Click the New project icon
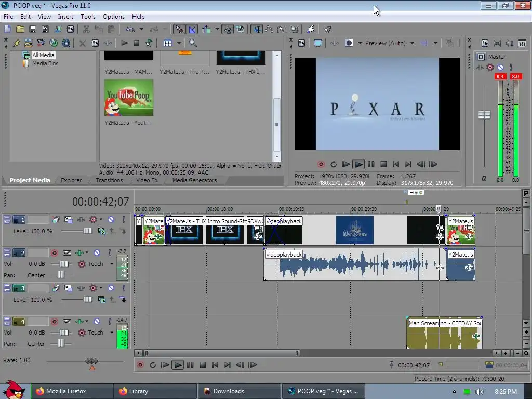This screenshot has height=399, width=532. 7,29
